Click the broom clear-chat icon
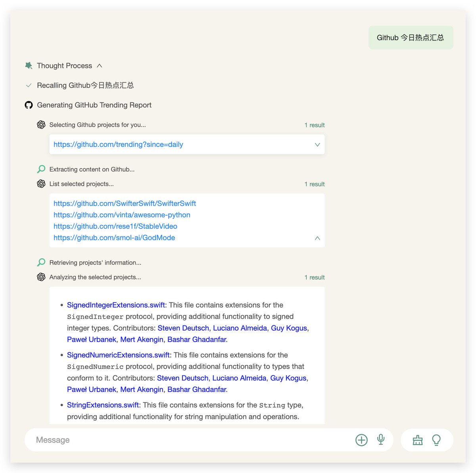476x473 pixels. pos(418,440)
